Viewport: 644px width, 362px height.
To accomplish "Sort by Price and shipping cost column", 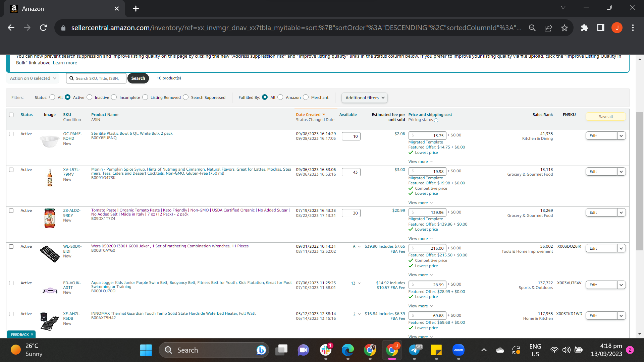I will pyautogui.click(x=430, y=115).
